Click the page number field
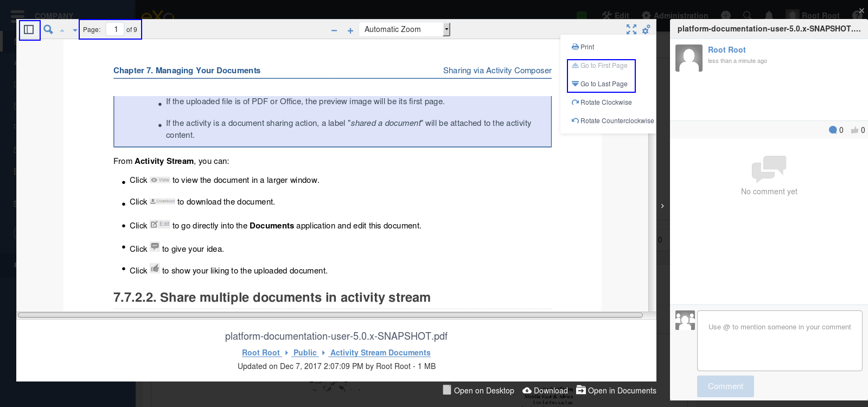 115,29
